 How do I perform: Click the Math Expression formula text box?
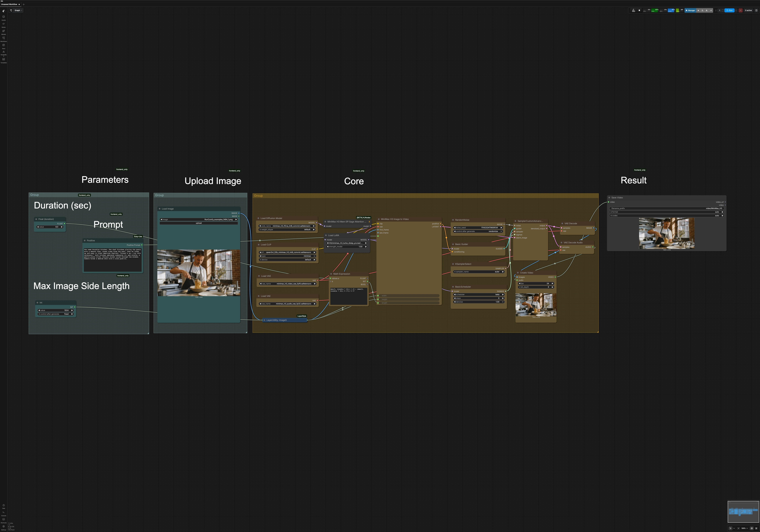tap(349, 296)
